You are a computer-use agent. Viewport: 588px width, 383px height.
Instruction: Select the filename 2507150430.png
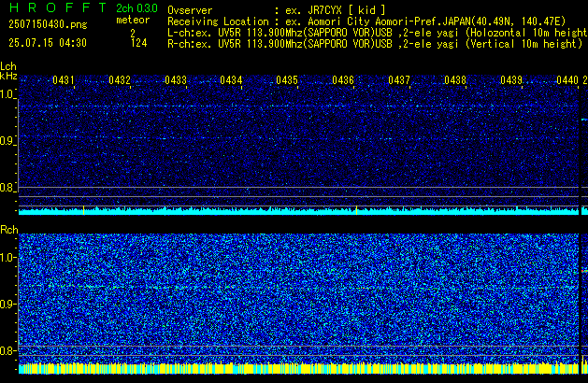pyautogui.click(x=48, y=24)
